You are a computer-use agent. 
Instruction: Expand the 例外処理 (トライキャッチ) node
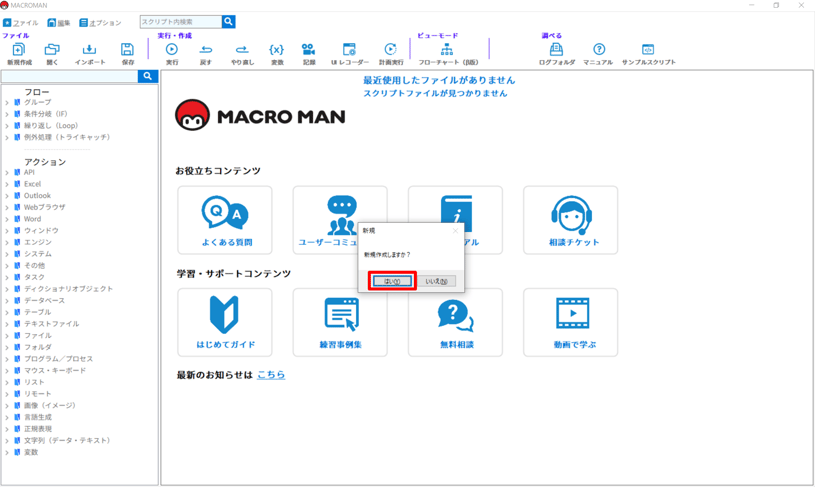[7, 137]
